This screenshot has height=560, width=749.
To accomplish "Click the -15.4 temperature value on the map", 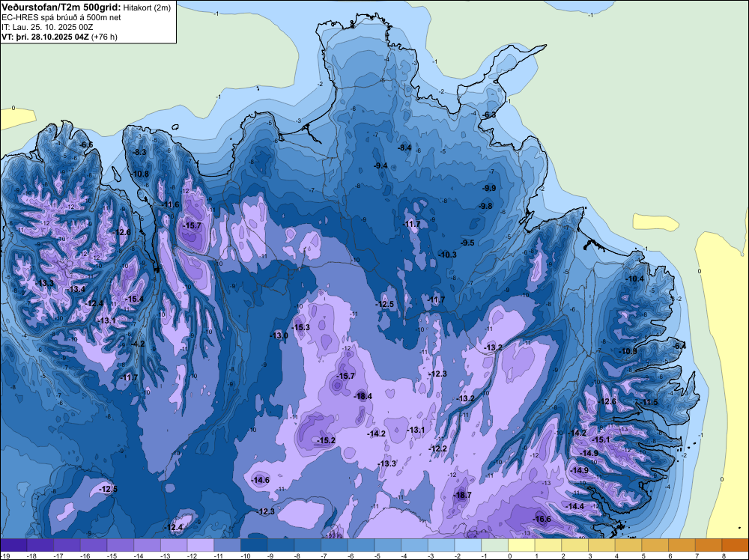I will (x=134, y=299).
